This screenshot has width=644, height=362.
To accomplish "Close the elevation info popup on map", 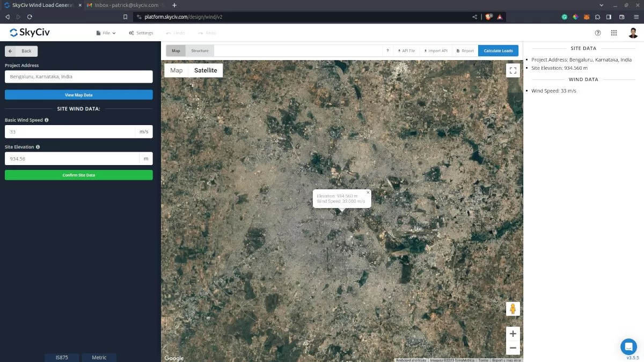I will point(368,192).
